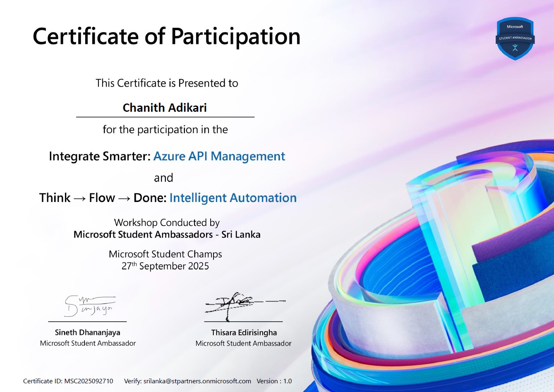Select the Thisara Edirisingha printed name
This screenshot has width=554, height=392.
pos(244,332)
